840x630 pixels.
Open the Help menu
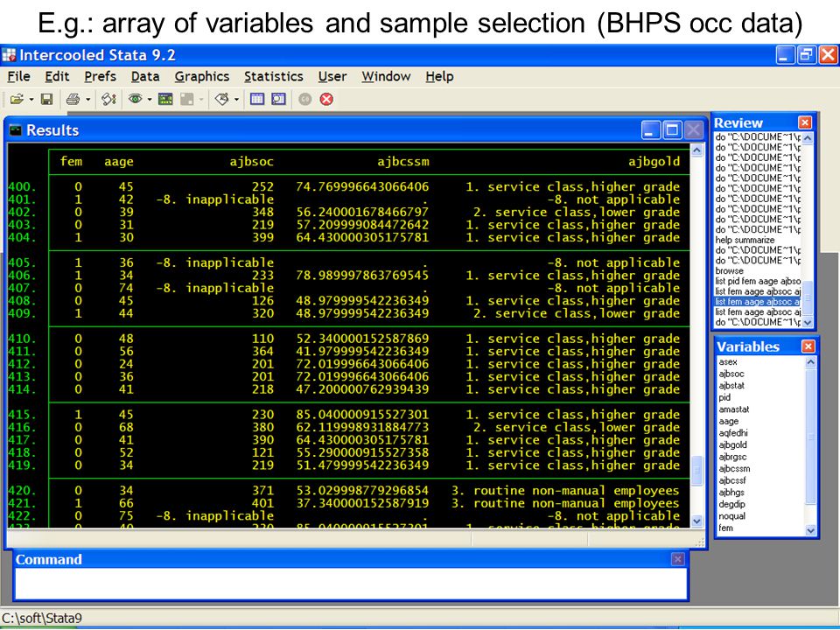point(439,77)
